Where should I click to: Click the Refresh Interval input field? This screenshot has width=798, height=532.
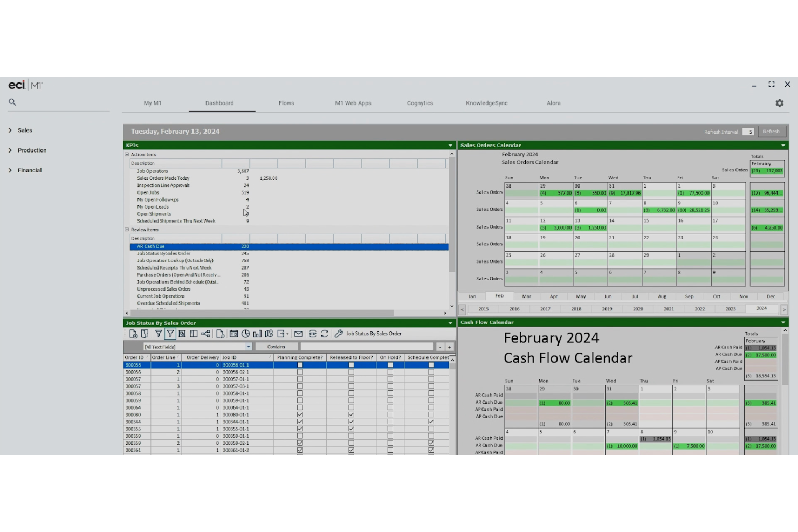[748, 132]
